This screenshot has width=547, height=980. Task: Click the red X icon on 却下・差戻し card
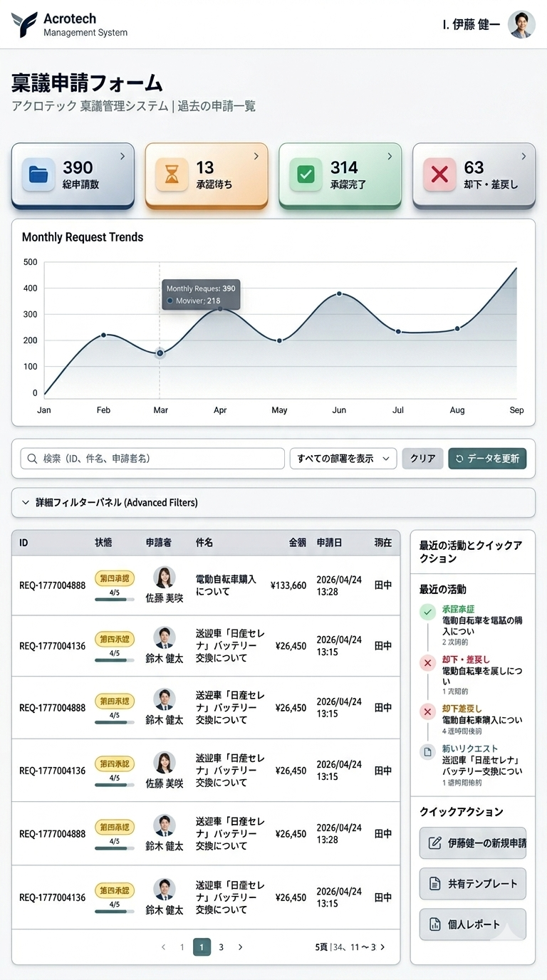tap(439, 174)
